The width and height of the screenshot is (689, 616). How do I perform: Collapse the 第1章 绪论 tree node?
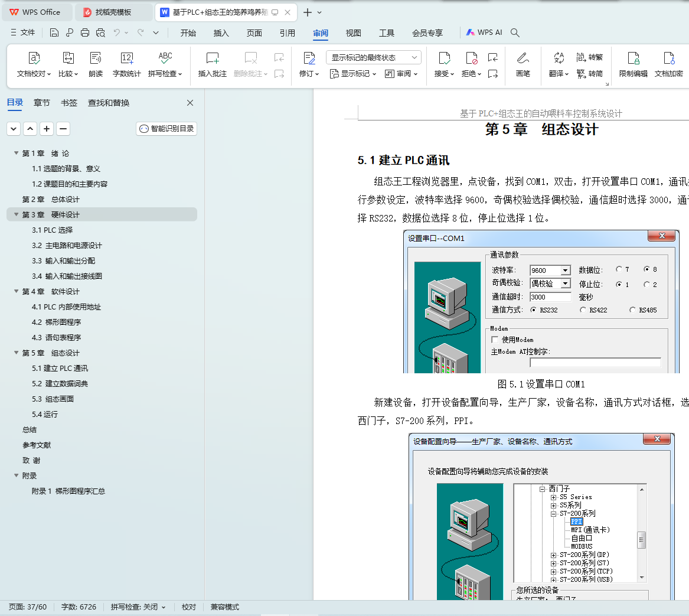[17, 153]
